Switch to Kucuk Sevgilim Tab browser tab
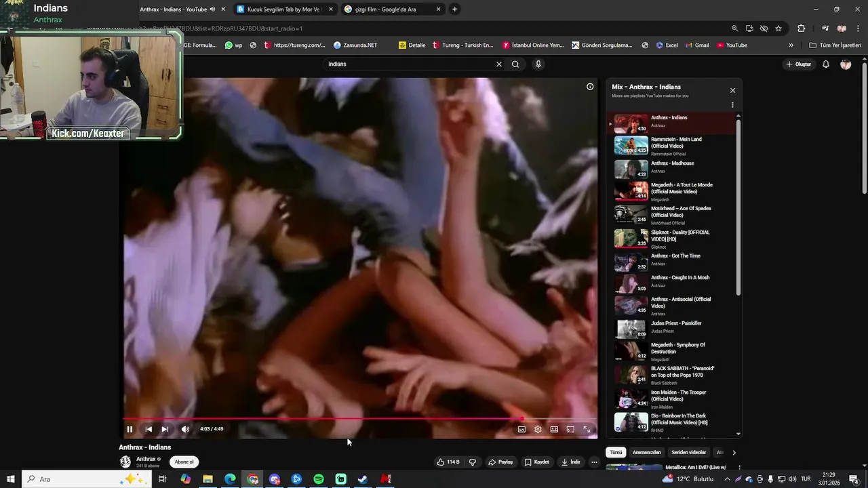 pyautogui.click(x=285, y=9)
